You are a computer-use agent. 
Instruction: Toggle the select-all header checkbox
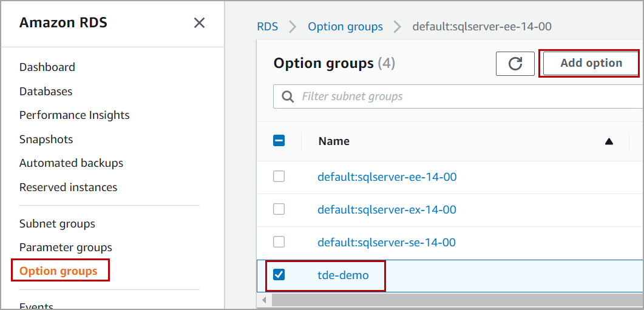tap(279, 141)
